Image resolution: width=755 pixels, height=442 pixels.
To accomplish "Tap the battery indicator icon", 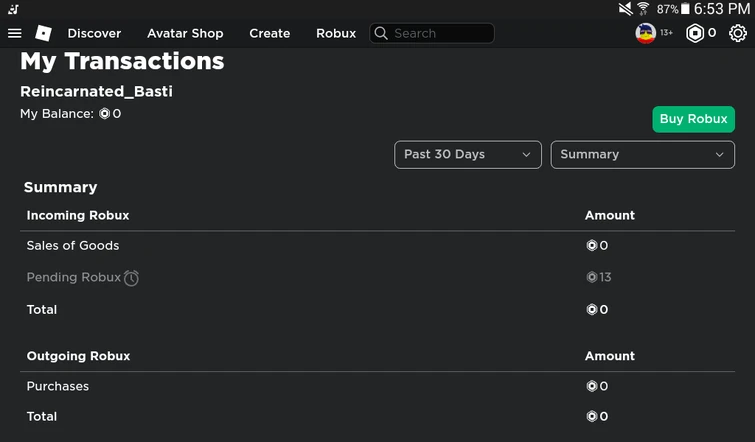I will point(685,9).
